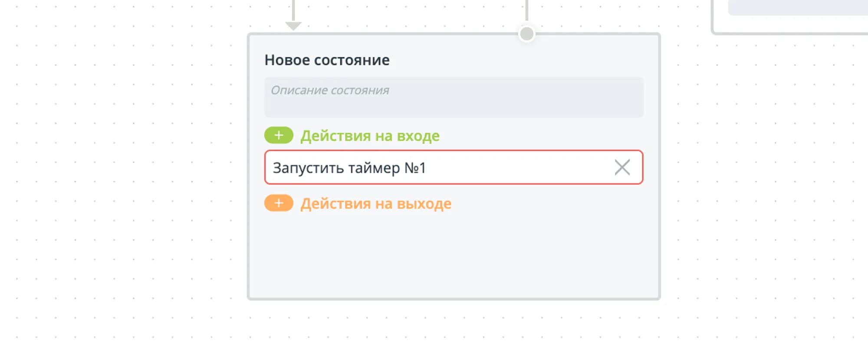Viewport: 868px width, 347px height.
Task: Click the X icon to delete timer action
Action: point(622,167)
